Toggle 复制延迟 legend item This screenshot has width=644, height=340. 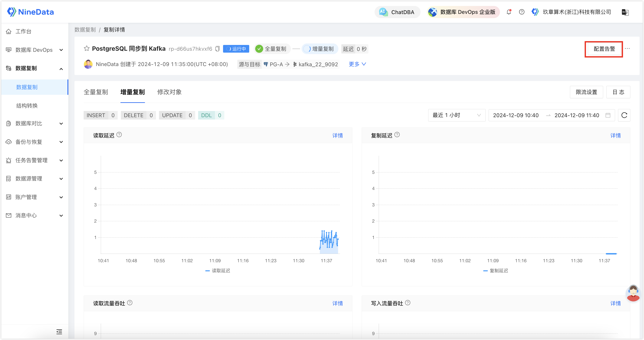click(496, 271)
